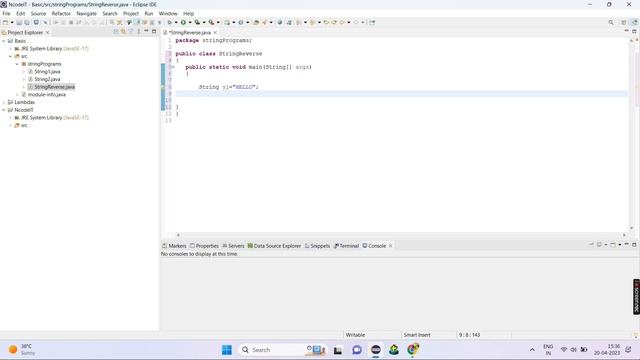The height and width of the screenshot is (360, 640).
Task: Open the Source menu
Action: click(38, 13)
